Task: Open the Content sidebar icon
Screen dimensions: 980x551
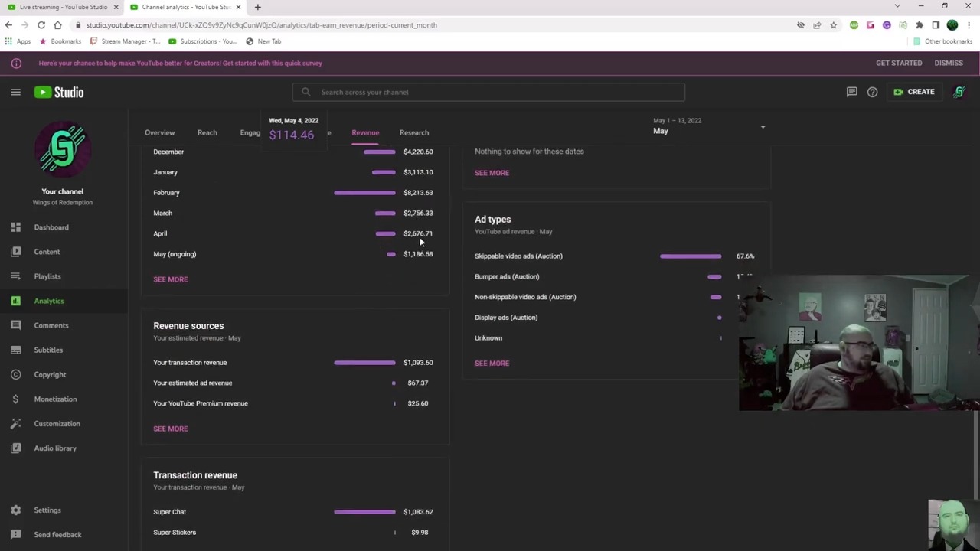Action: pos(15,252)
